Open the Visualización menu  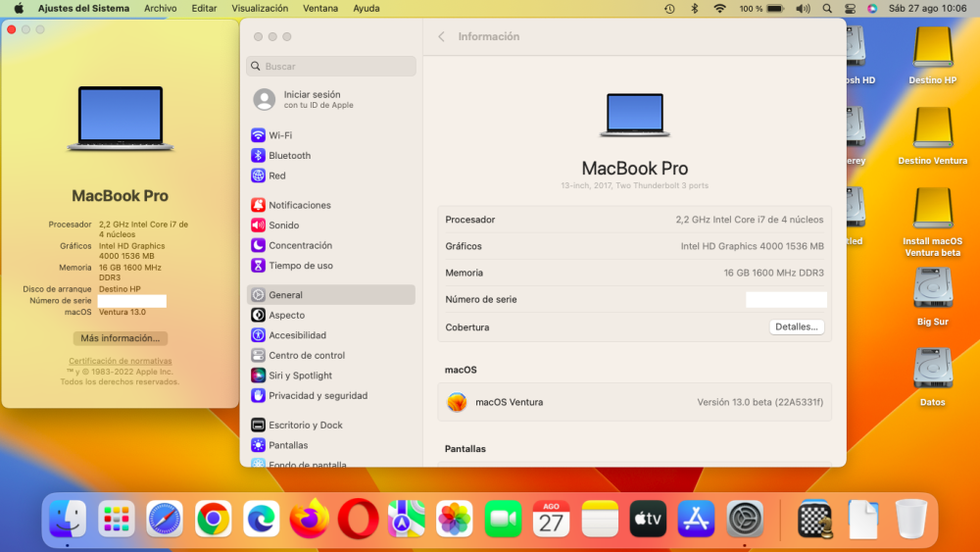click(x=260, y=8)
